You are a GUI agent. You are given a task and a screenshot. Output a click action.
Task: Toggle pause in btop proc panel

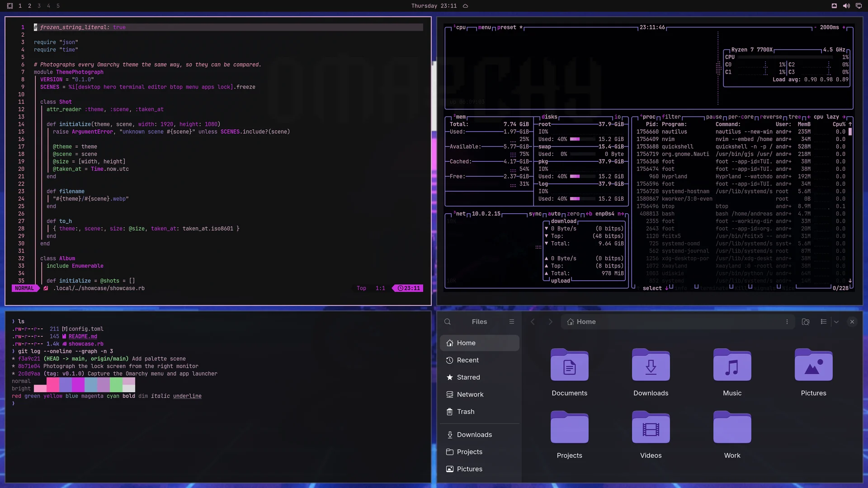[714, 117]
